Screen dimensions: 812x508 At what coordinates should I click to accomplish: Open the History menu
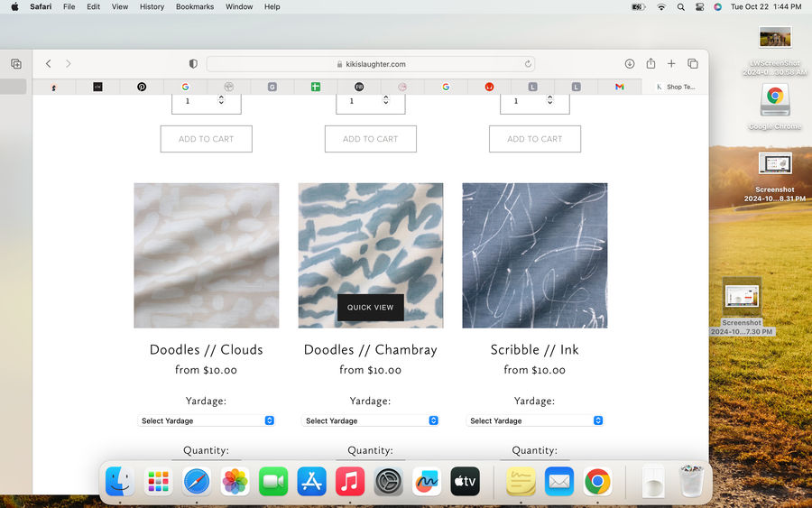tap(152, 6)
